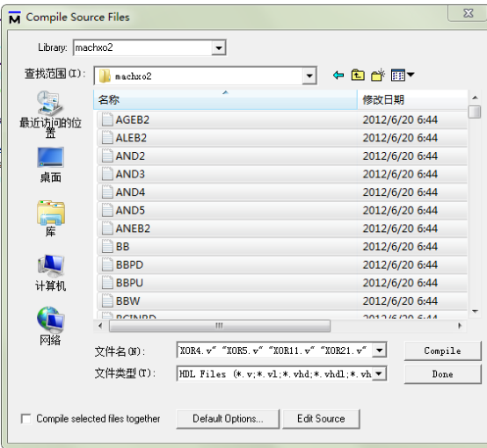Select the AND4 file icon
The width and height of the screenshot is (487, 448).
(x=107, y=191)
